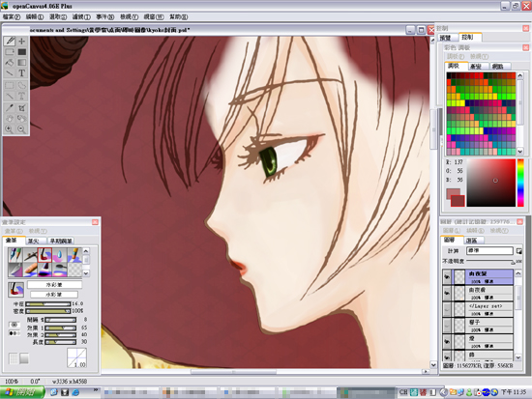The width and height of the screenshot is (532, 399).
Task: Toggle the three-dot switch left of brush sliders
Action: (x=15, y=333)
